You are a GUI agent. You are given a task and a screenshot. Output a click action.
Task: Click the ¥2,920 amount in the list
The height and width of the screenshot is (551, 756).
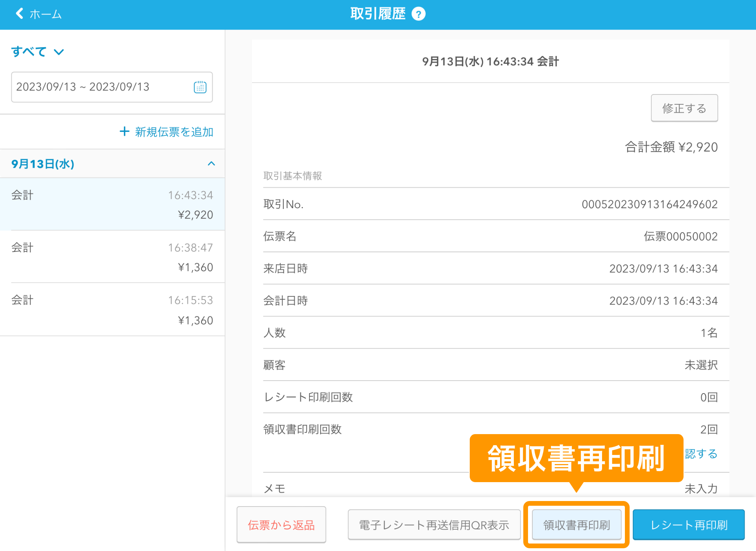(196, 215)
